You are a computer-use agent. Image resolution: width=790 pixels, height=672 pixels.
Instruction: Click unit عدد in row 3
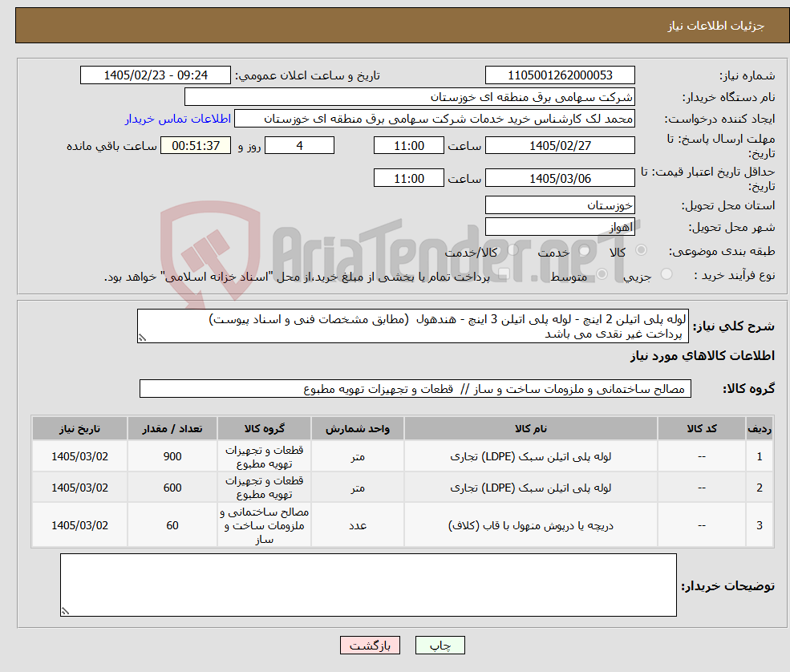(x=357, y=525)
